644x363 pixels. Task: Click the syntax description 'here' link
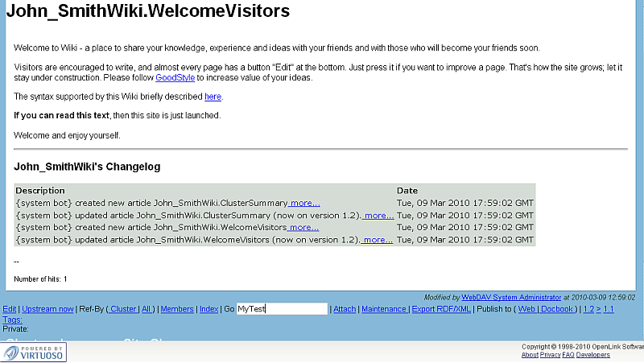[x=213, y=97]
